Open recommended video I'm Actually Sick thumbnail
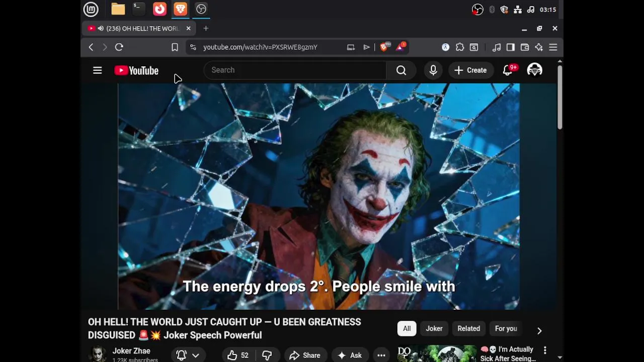Viewport: 644px width, 362px height. (x=437, y=353)
